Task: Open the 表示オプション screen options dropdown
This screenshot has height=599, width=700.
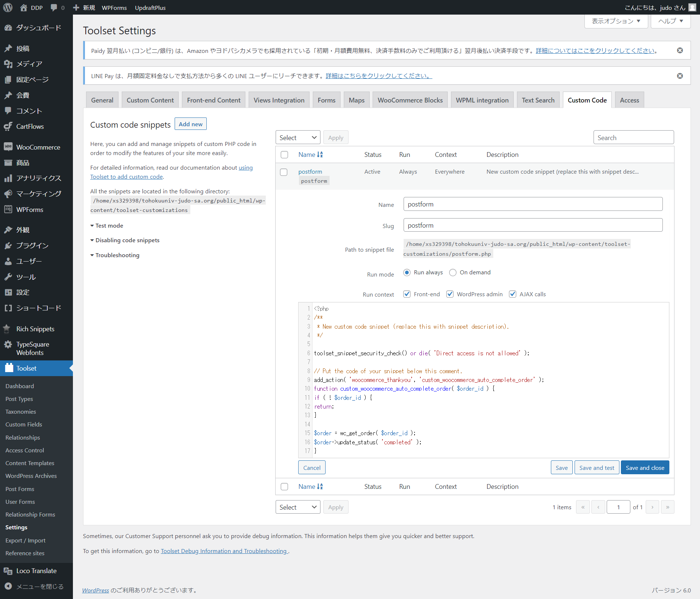Action: pos(616,21)
